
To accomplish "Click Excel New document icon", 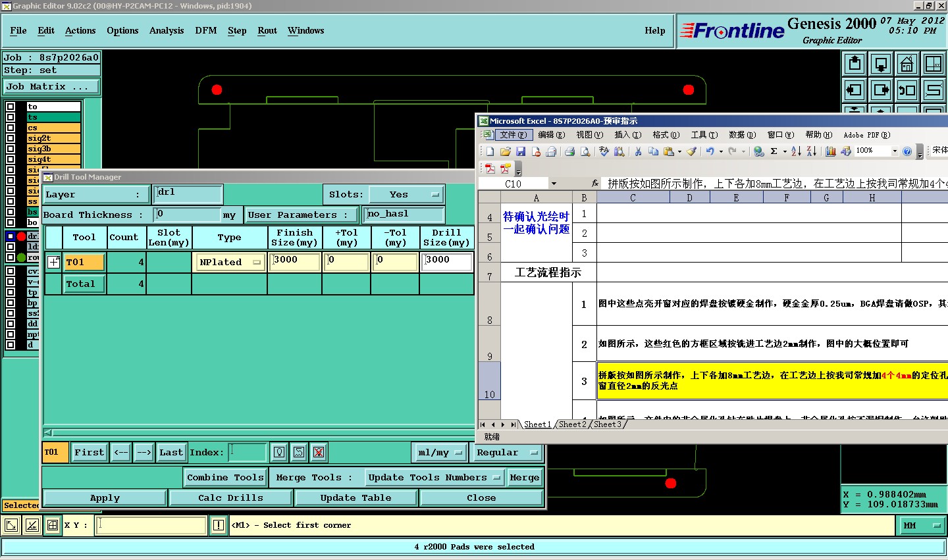I will (x=490, y=151).
